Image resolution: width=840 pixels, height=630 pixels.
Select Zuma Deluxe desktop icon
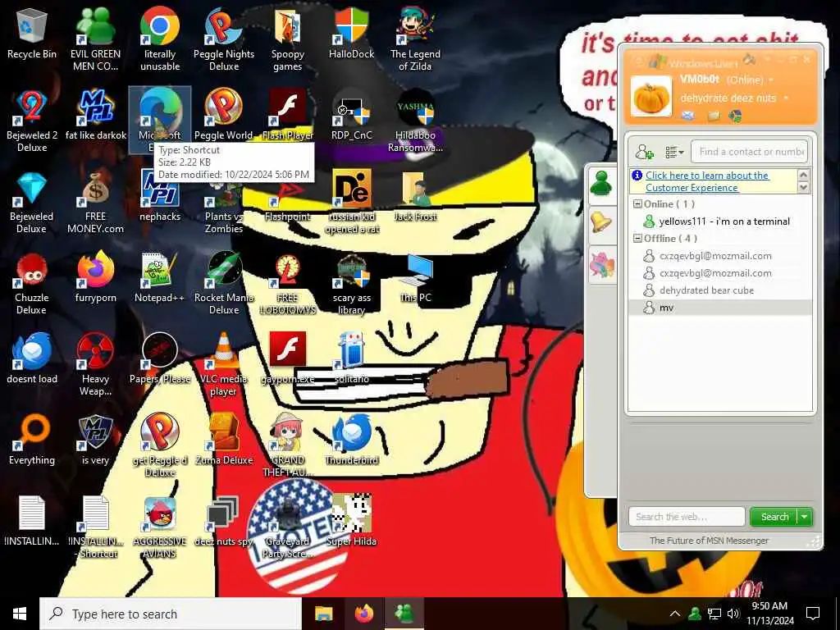pos(223,440)
